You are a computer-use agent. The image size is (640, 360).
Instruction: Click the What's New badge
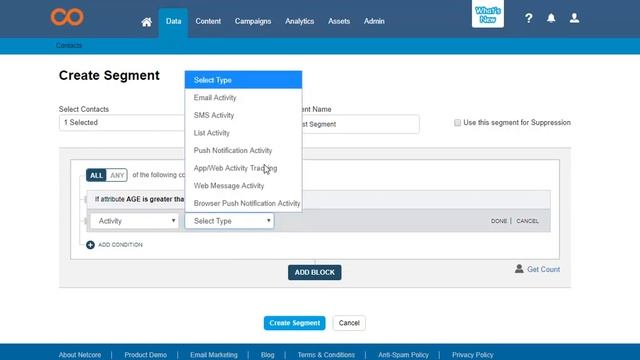488,14
